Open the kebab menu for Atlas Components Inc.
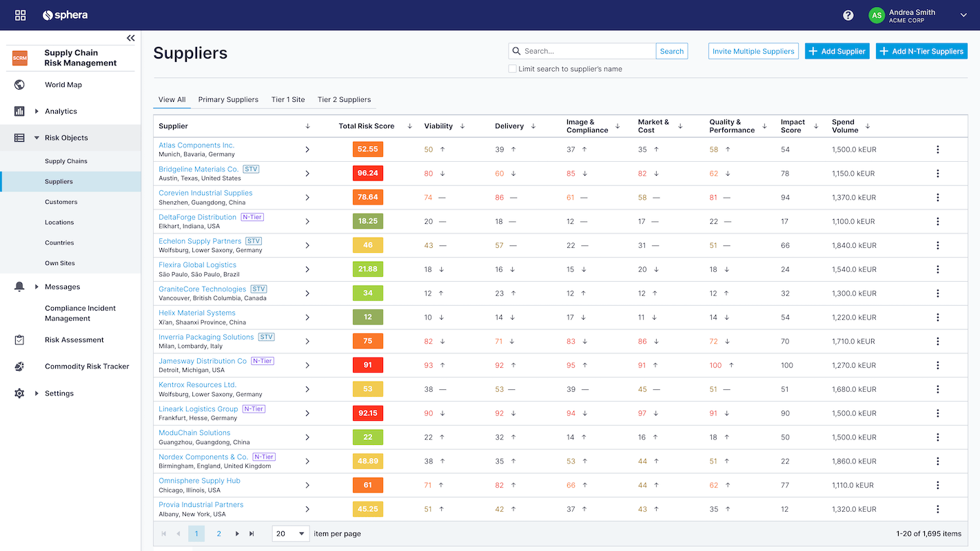Screen dimensions: 980x551 937,149
